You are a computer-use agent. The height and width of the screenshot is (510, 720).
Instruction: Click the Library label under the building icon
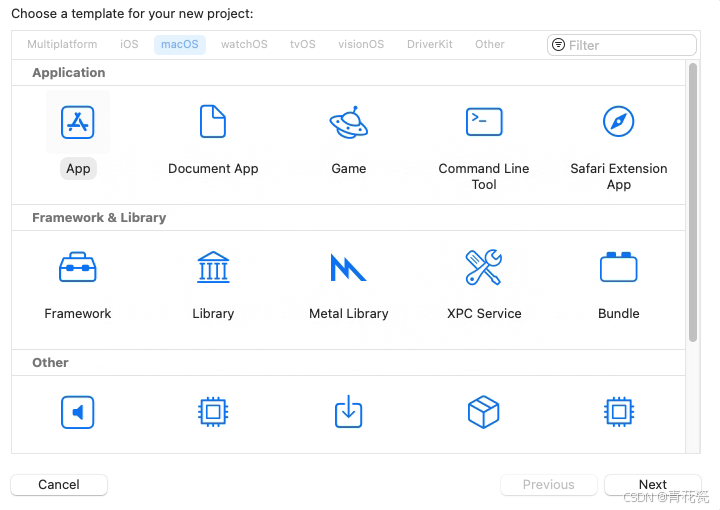coord(213,314)
